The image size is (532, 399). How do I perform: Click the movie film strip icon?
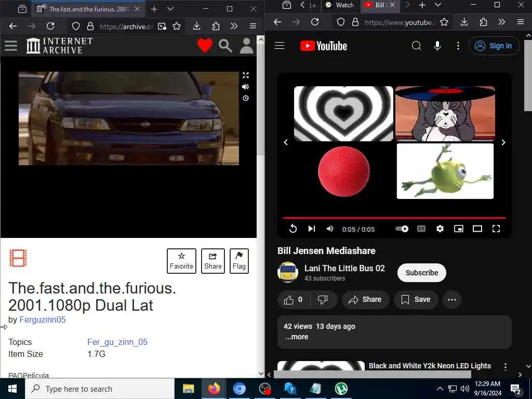(x=18, y=258)
